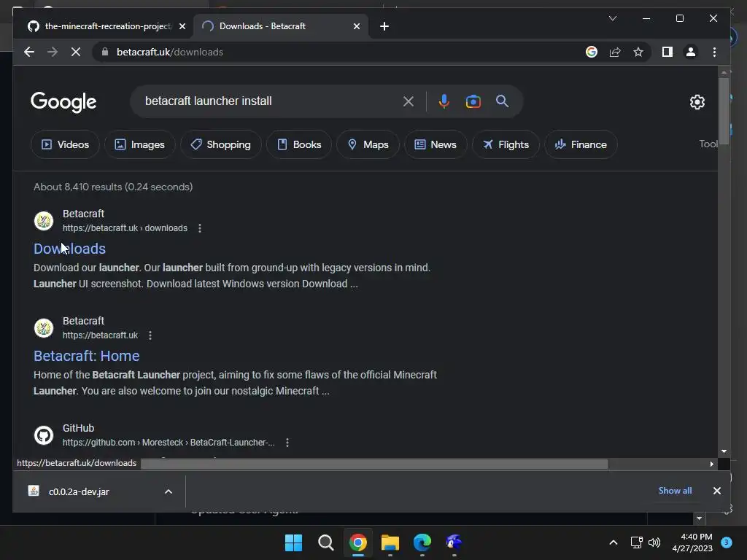Click the vertical scrollbar thumb
Image resolution: width=747 pixels, height=560 pixels.
point(724,111)
